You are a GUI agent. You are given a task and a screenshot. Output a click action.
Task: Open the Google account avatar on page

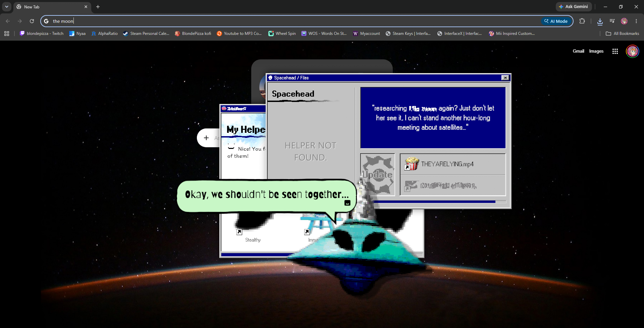point(633,51)
